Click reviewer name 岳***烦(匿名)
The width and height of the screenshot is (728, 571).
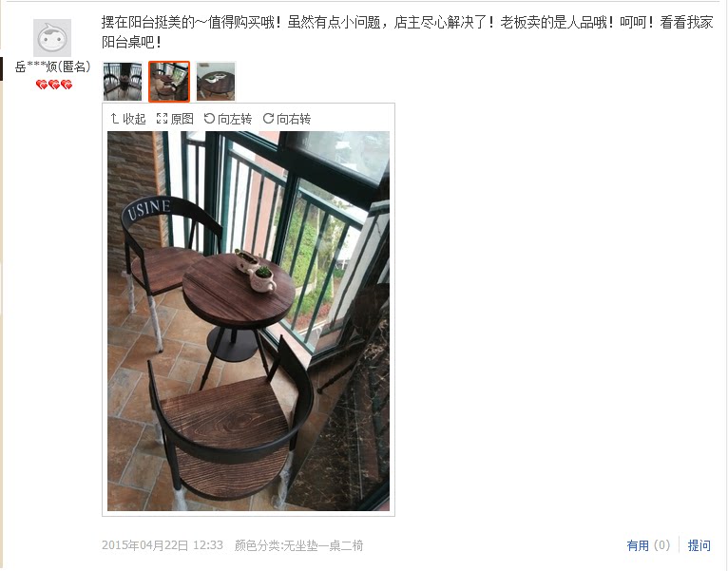tap(52, 67)
